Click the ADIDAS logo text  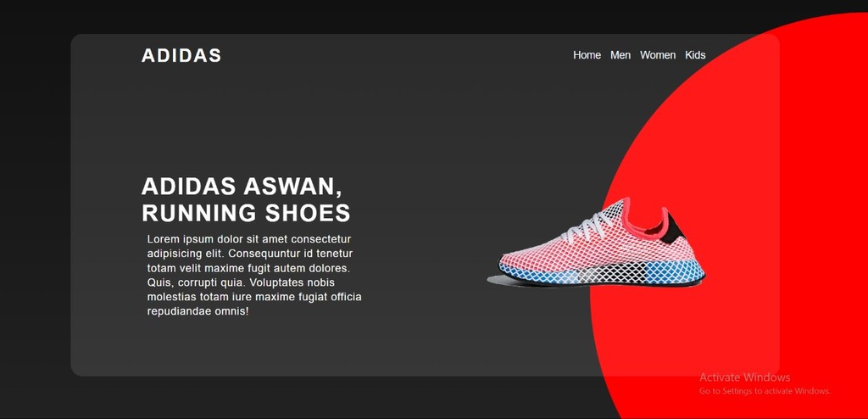point(181,55)
